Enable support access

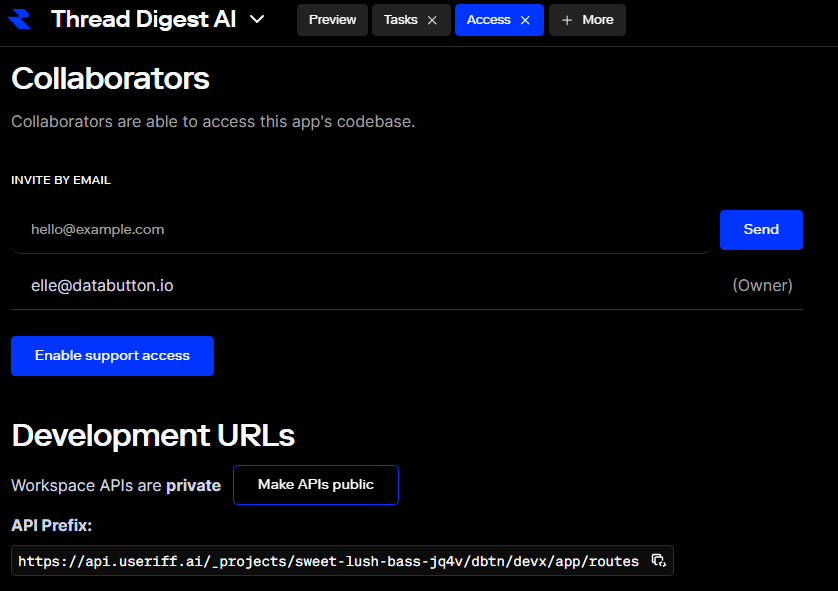pyautogui.click(x=112, y=356)
